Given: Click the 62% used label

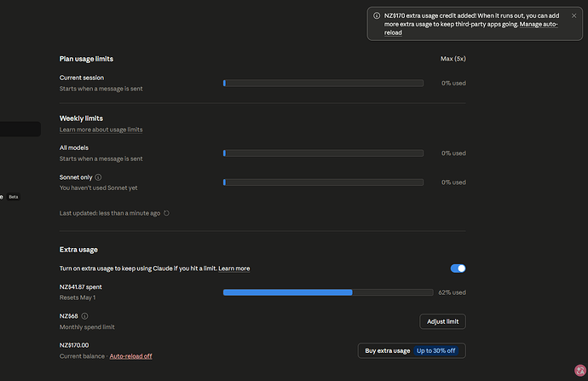Looking at the screenshot, I should (x=452, y=292).
